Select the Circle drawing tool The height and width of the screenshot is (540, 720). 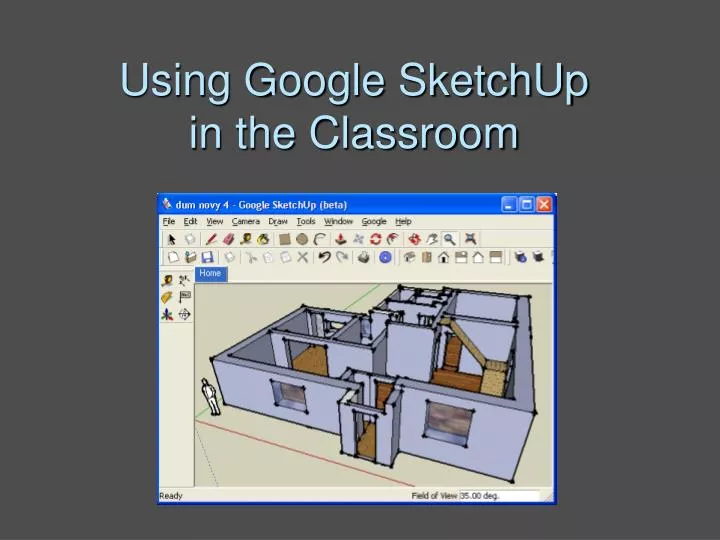point(302,239)
